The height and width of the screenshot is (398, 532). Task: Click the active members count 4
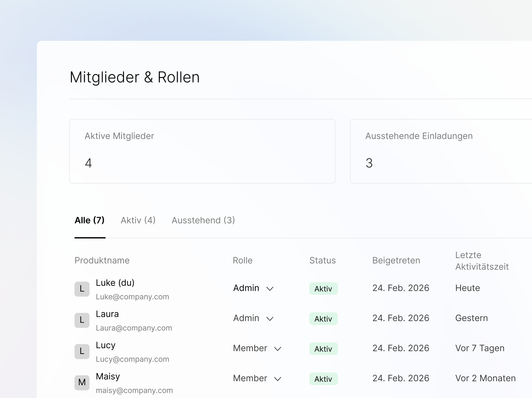coord(88,163)
